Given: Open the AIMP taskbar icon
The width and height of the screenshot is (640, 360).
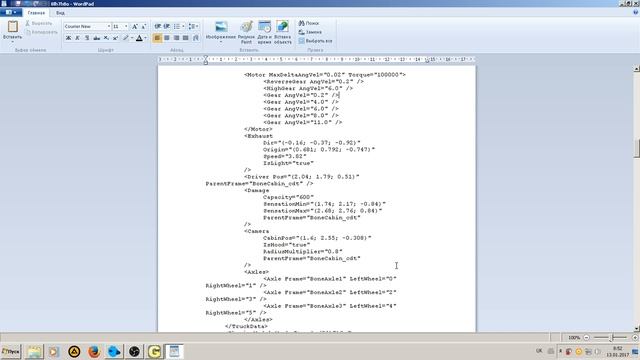Looking at the screenshot, I should pos(74,351).
